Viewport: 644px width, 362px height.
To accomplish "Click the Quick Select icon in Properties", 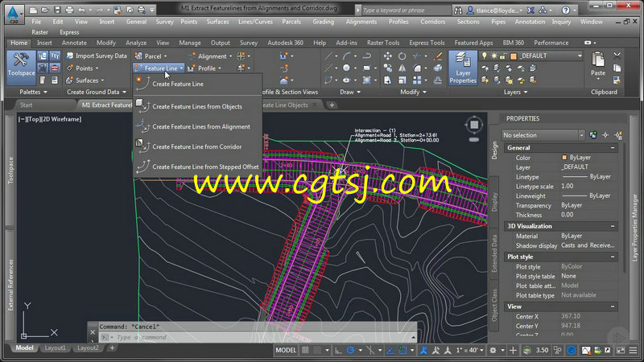I will tap(618, 135).
